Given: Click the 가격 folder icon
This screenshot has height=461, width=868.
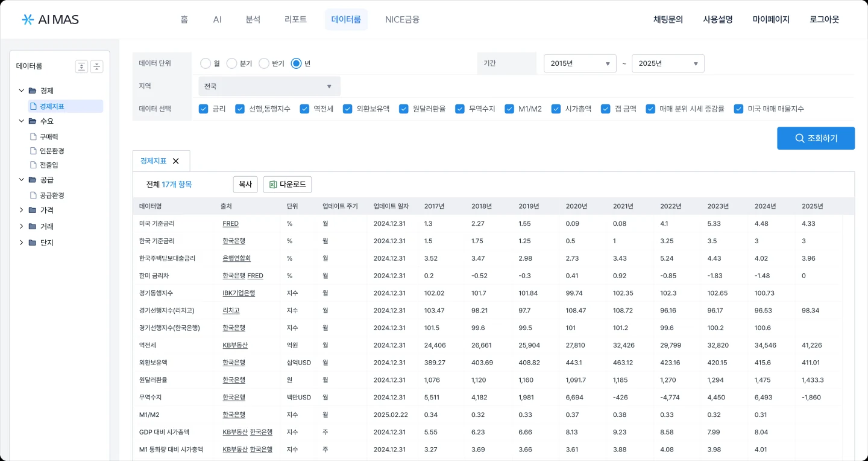Looking at the screenshot, I should [33, 210].
